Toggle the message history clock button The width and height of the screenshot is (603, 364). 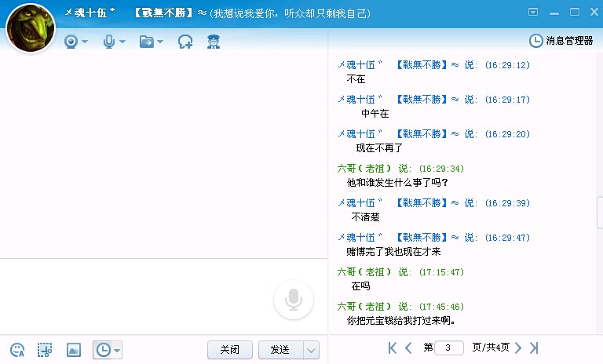(103, 350)
